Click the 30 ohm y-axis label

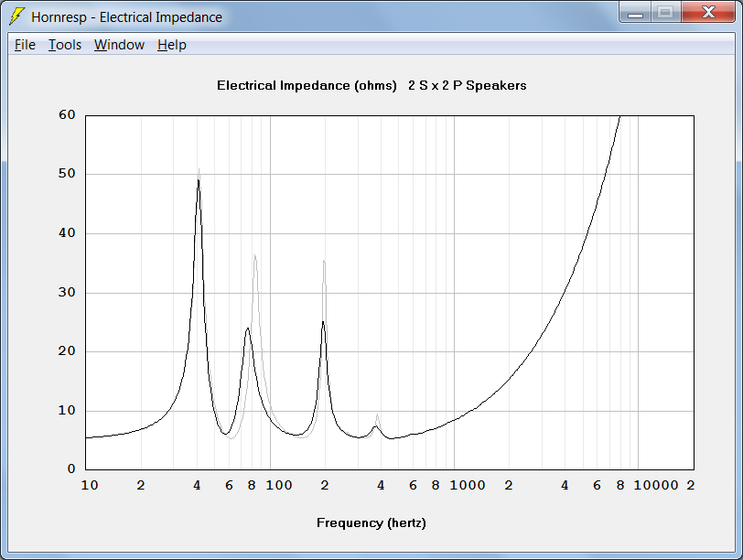[67, 292]
